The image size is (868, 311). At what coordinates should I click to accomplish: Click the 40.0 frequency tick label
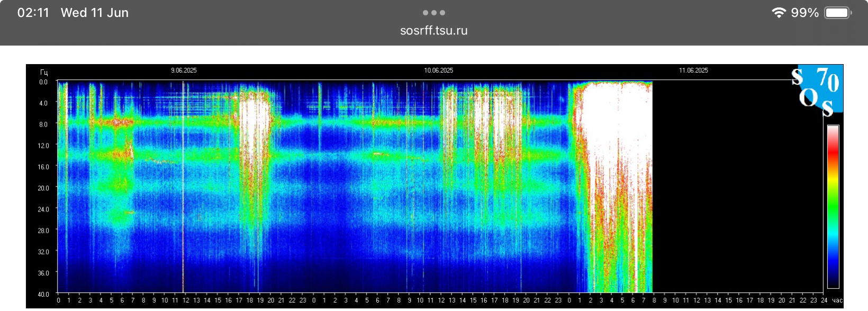click(x=43, y=294)
